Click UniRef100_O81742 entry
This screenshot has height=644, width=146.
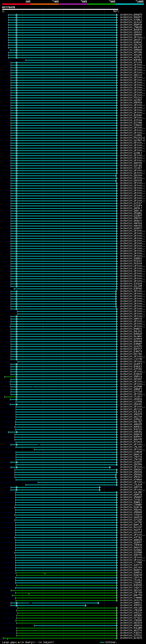(x=131, y=45)
